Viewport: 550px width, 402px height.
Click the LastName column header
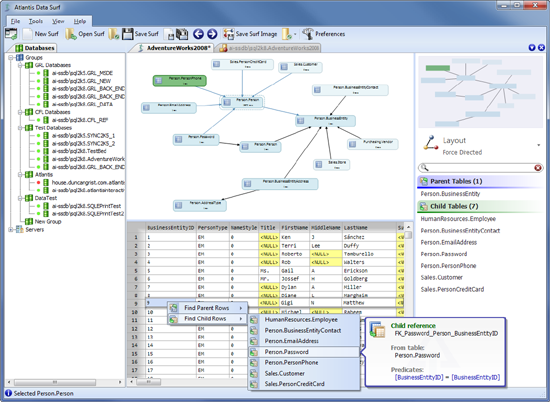pyautogui.click(x=369, y=228)
